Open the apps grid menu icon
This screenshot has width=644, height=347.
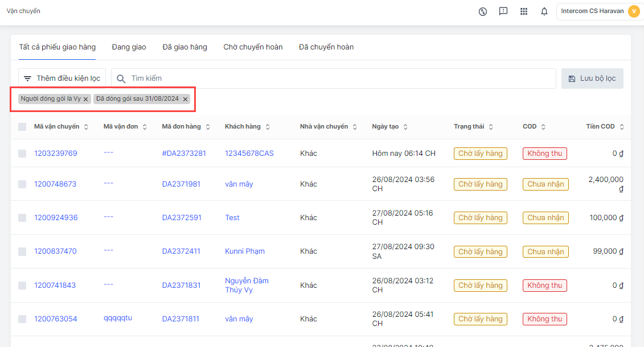[524, 11]
